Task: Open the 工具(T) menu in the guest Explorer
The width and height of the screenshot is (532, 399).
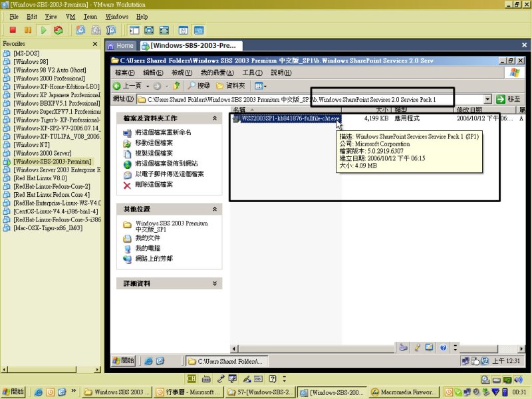Action: coord(253,72)
